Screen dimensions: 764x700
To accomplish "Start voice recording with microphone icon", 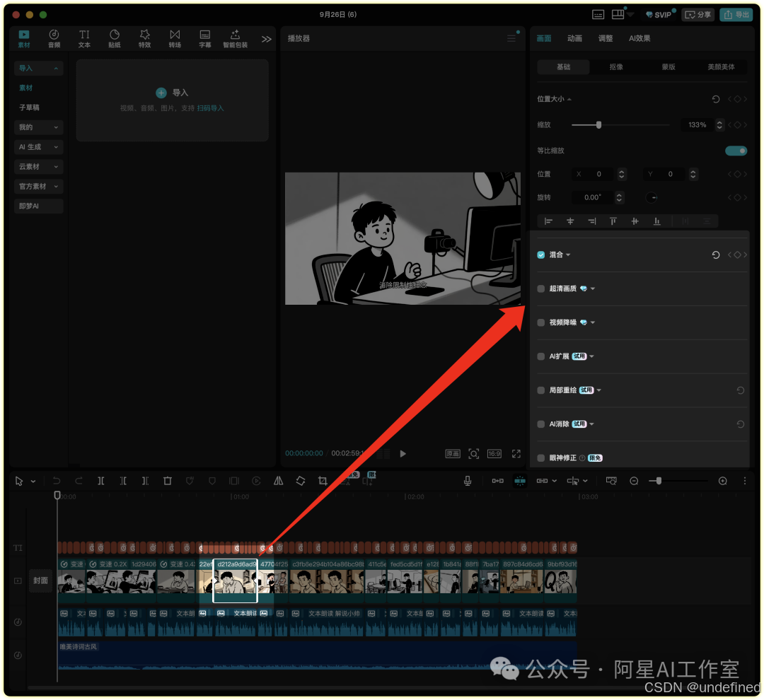I will point(468,481).
